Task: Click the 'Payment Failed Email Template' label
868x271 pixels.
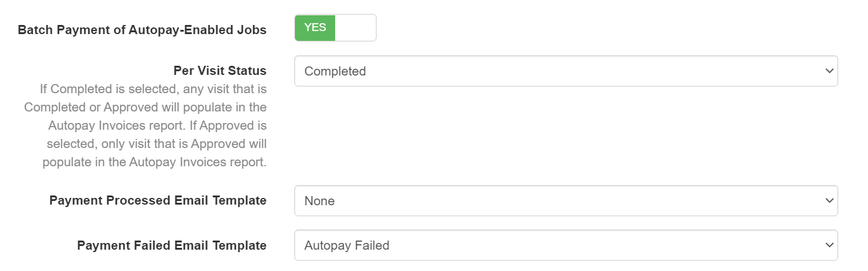Action: click(x=172, y=245)
